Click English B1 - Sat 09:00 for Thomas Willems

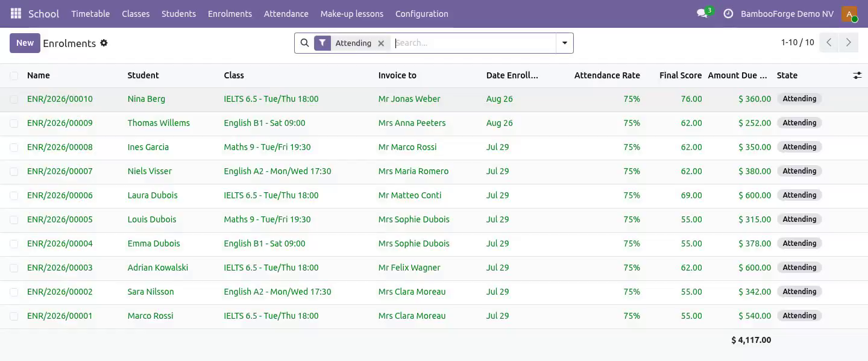point(265,123)
